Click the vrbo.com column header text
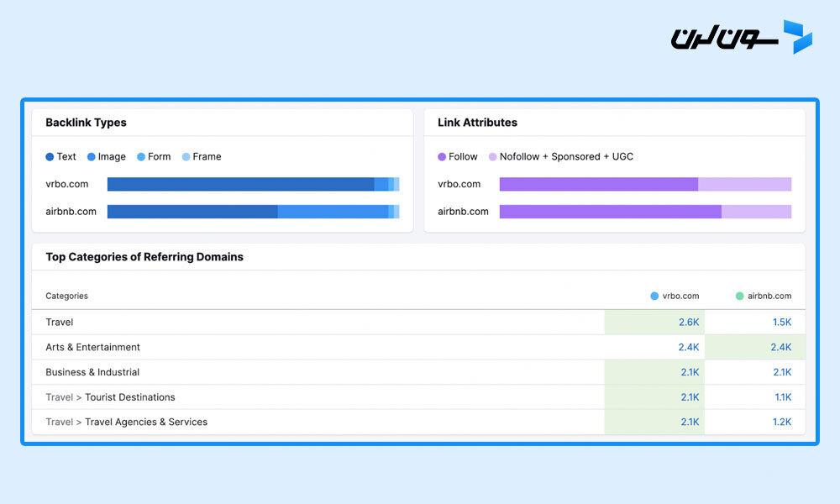The height and width of the screenshot is (504, 840). click(x=680, y=297)
